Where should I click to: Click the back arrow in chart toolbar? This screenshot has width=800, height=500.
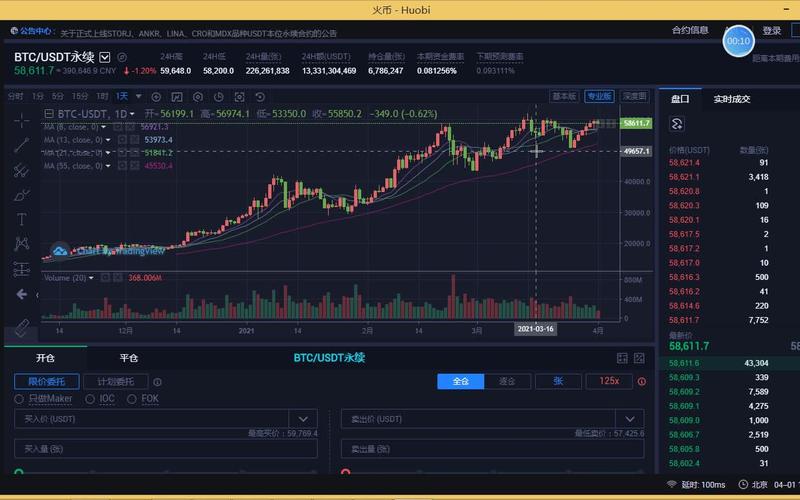pos(21,294)
